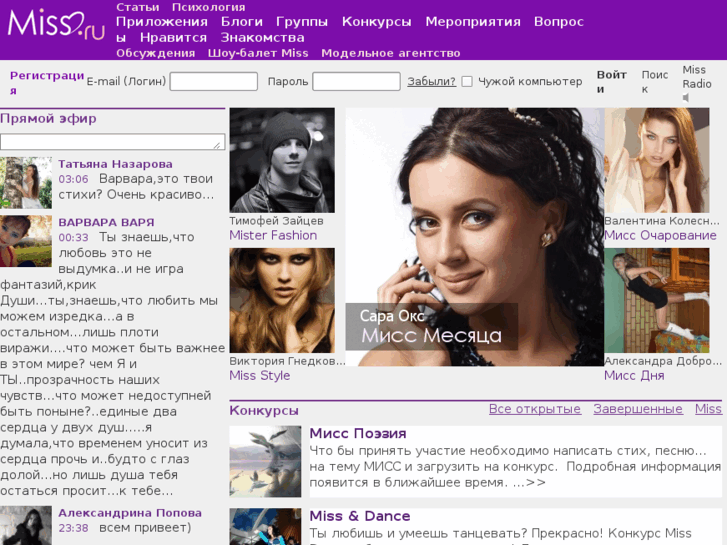Click the Miss.ru logo
Image resolution: width=727 pixels, height=545 pixels.
point(56,26)
